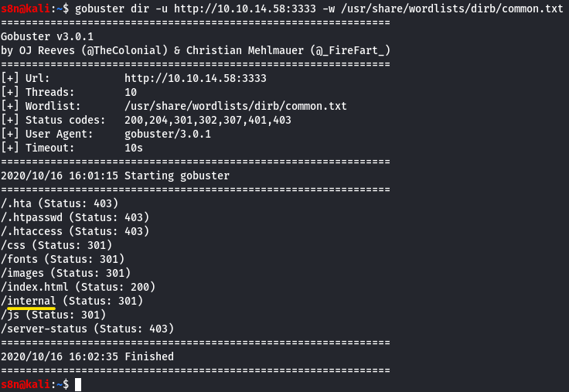Click the User Agent value gobuster/3.0.1
This screenshot has height=392, width=569.
(167, 134)
